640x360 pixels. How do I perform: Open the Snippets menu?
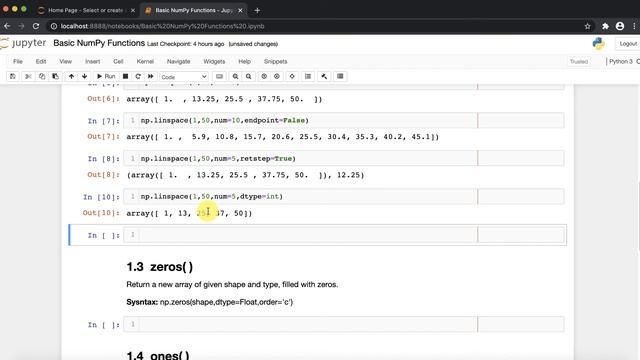click(x=276, y=61)
